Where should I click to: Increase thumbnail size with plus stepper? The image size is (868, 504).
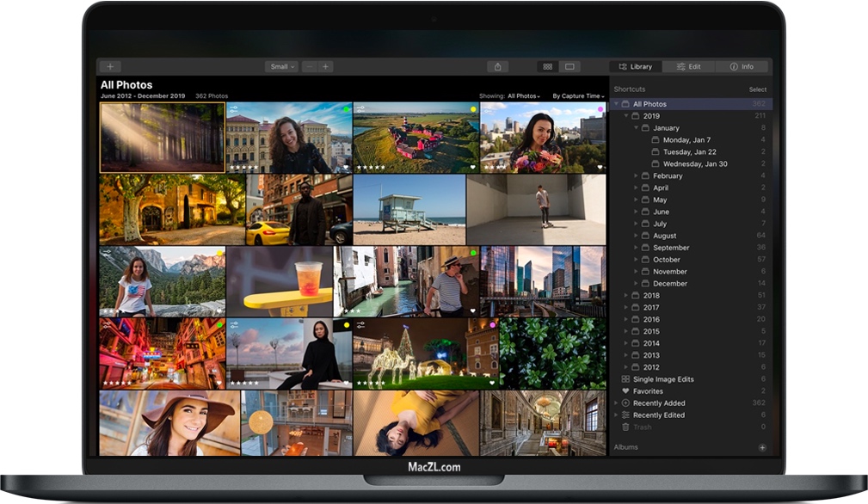click(325, 67)
